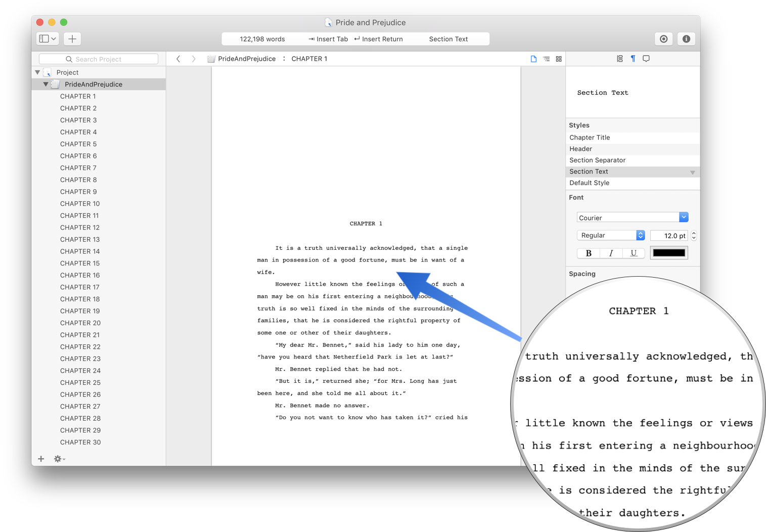Select the Chapter Title style

click(x=633, y=138)
